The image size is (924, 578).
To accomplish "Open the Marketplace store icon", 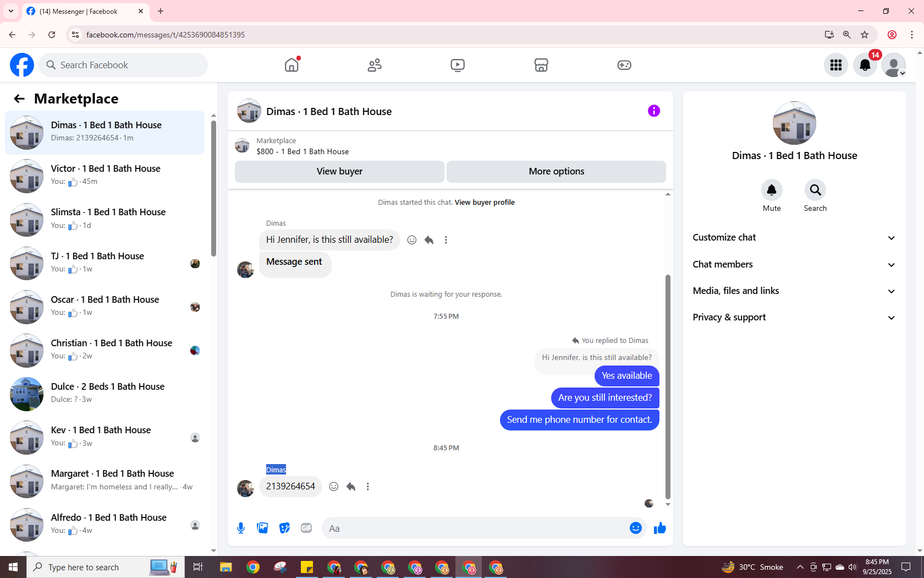I will coord(541,65).
